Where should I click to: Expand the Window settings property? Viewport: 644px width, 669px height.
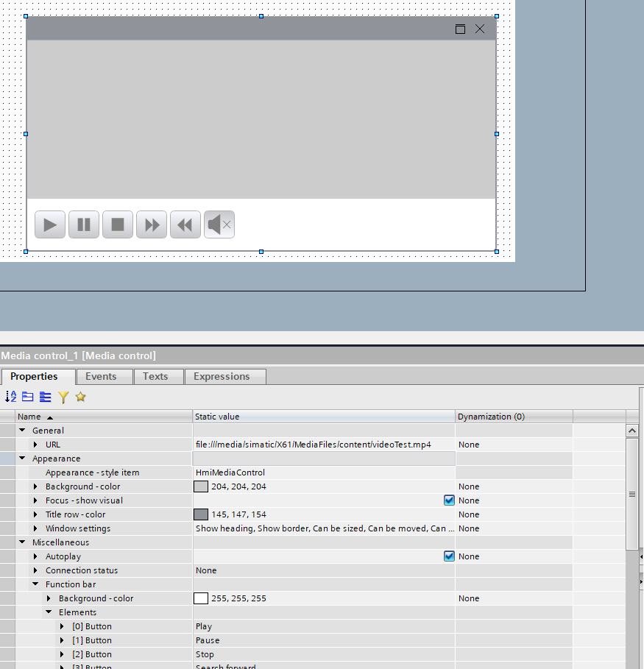coord(35,528)
